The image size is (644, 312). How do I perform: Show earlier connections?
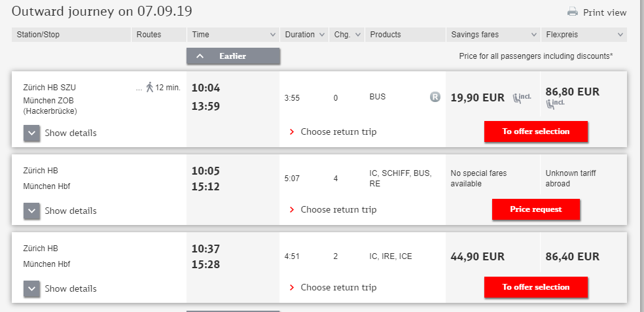point(233,56)
